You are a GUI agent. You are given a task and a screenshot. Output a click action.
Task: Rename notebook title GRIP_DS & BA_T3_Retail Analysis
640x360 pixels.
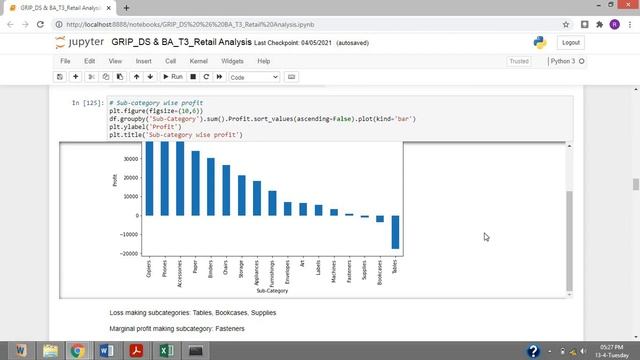pos(181,42)
